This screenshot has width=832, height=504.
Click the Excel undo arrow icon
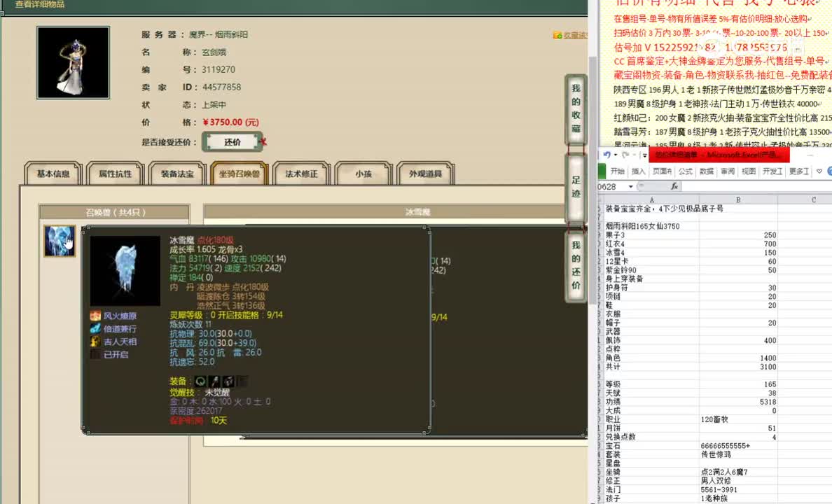click(x=607, y=155)
